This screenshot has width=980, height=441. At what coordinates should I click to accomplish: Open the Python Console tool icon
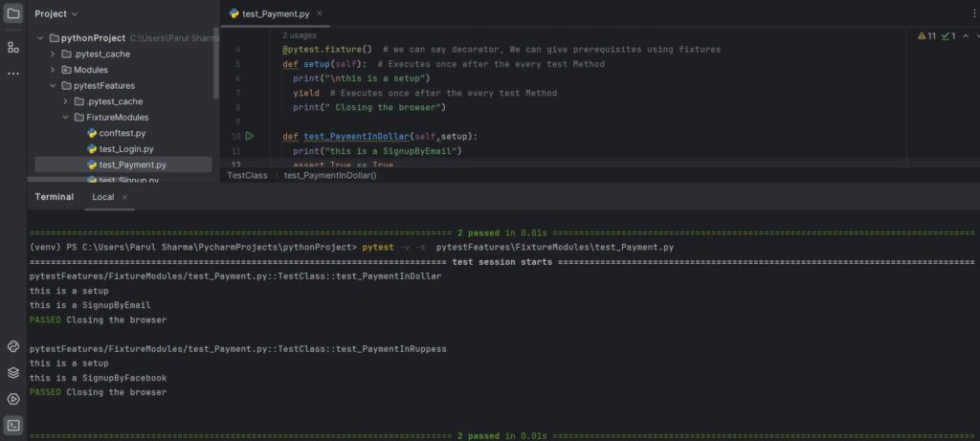point(13,346)
